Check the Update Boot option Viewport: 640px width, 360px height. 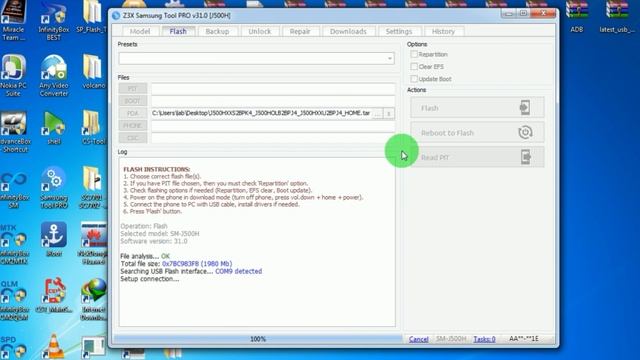pos(414,79)
